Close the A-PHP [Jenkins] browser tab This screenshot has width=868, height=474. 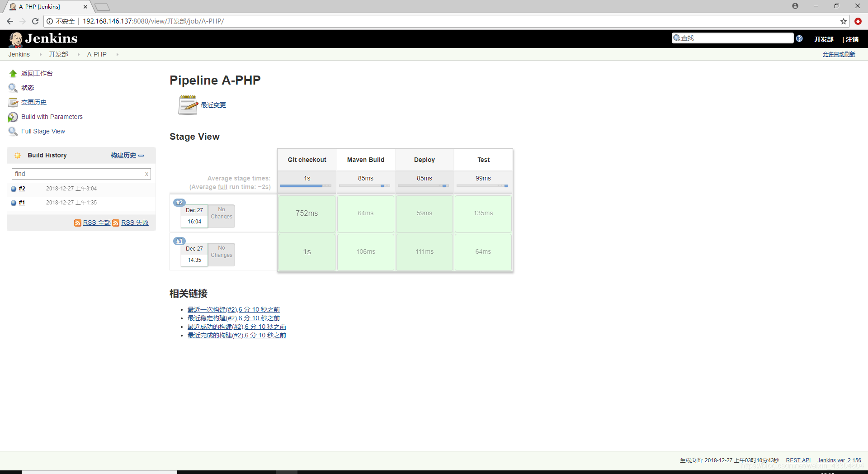pyautogui.click(x=85, y=7)
